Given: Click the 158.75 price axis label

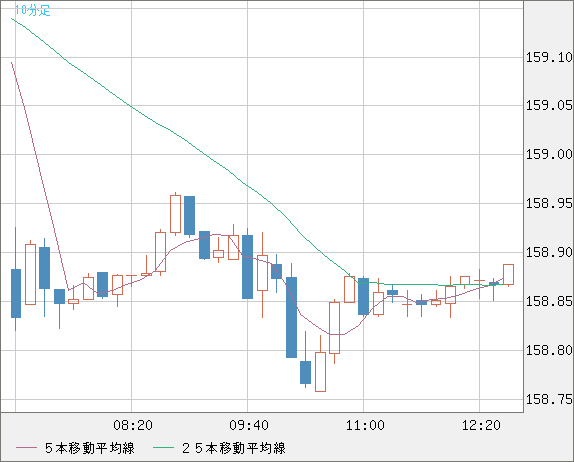Looking at the screenshot, I should pos(549,399).
